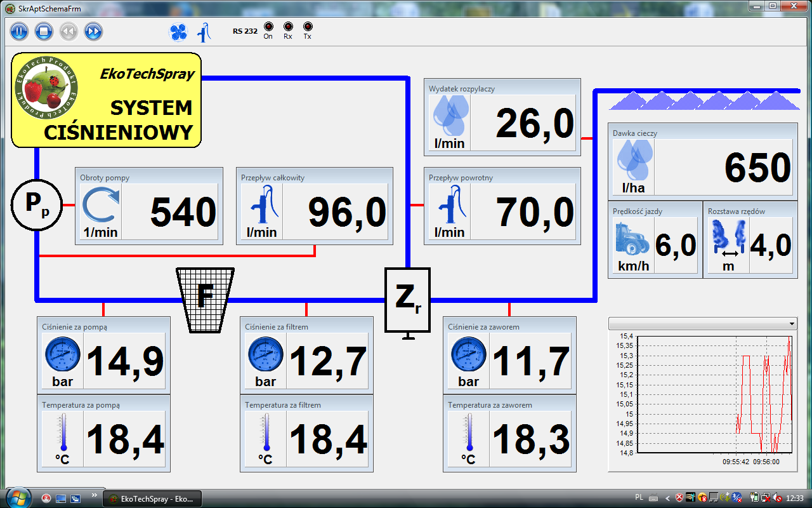This screenshot has width=812, height=508.
Task: Click the droplets icon in Dawka cieczy
Action: click(634, 161)
